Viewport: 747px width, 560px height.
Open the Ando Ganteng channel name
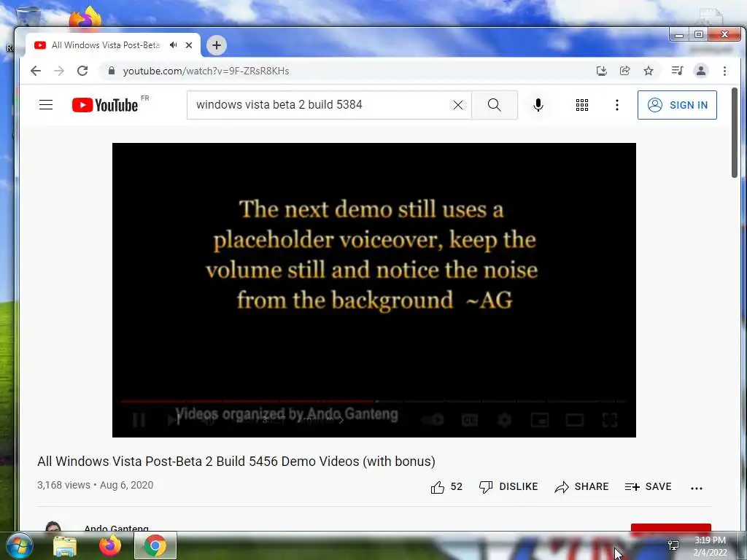coord(116,528)
